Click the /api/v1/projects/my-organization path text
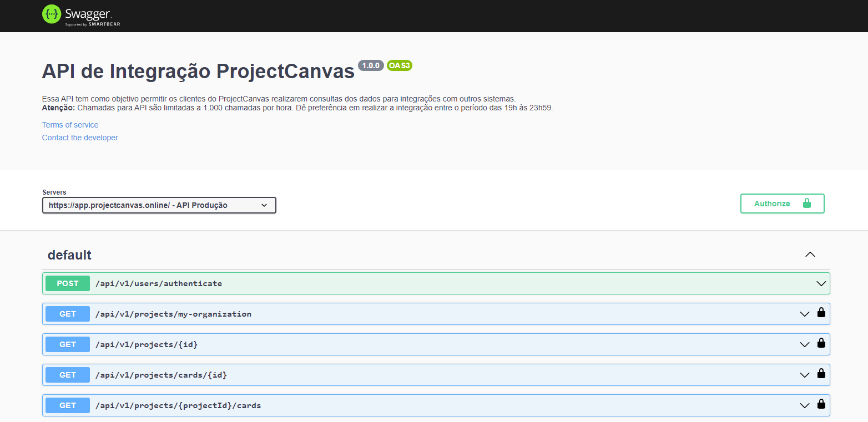The height and width of the screenshot is (422, 868). 173,314
